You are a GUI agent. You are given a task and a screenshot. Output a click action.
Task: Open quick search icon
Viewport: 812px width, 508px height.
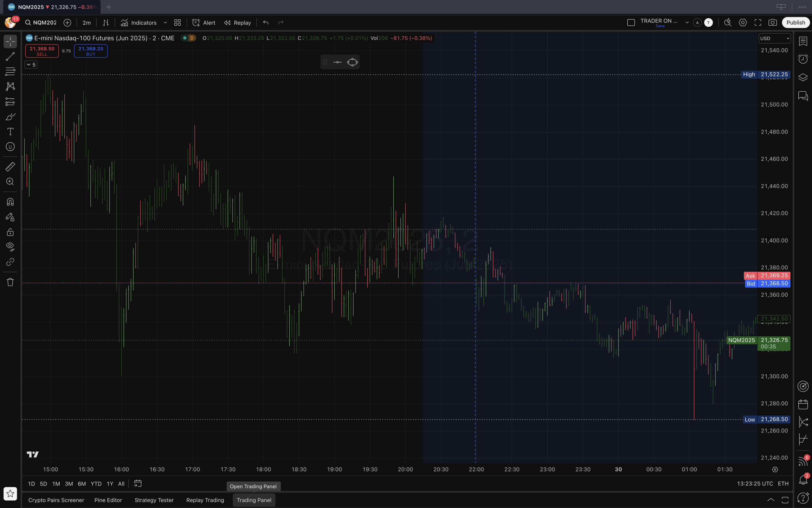728,23
